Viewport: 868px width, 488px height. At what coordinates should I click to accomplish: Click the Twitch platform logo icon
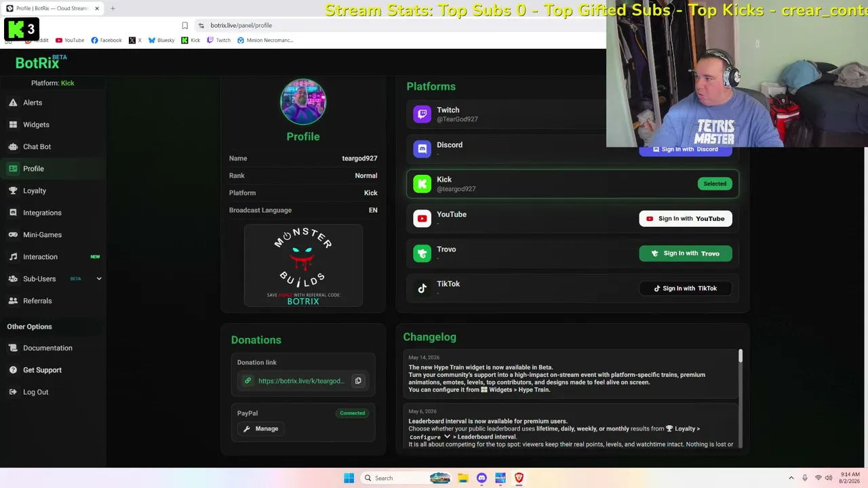point(422,115)
